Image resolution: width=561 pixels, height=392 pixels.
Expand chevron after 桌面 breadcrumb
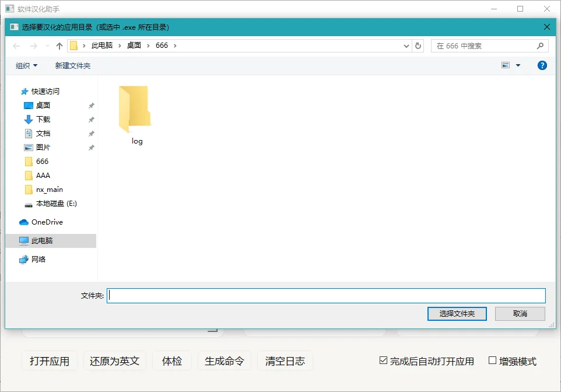148,46
